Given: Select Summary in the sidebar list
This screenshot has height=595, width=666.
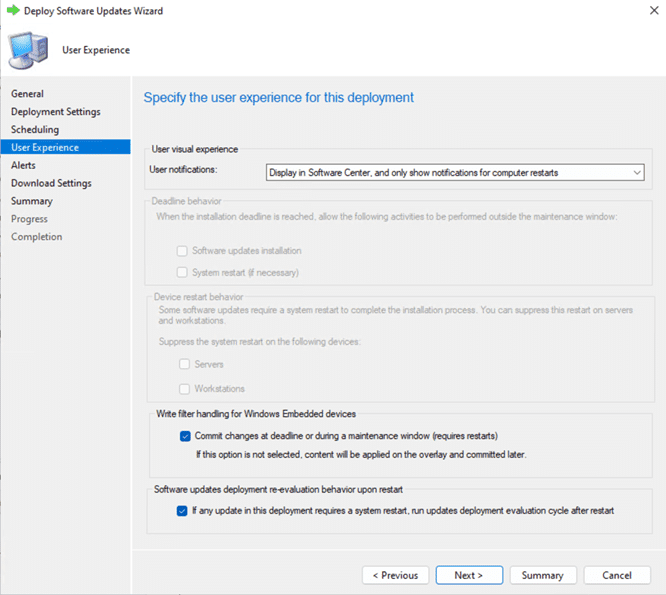Looking at the screenshot, I should coord(32,201).
